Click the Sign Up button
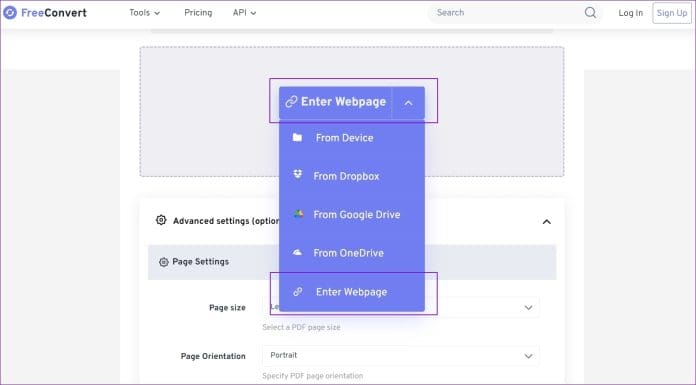The image size is (696, 385). (672, 13)
